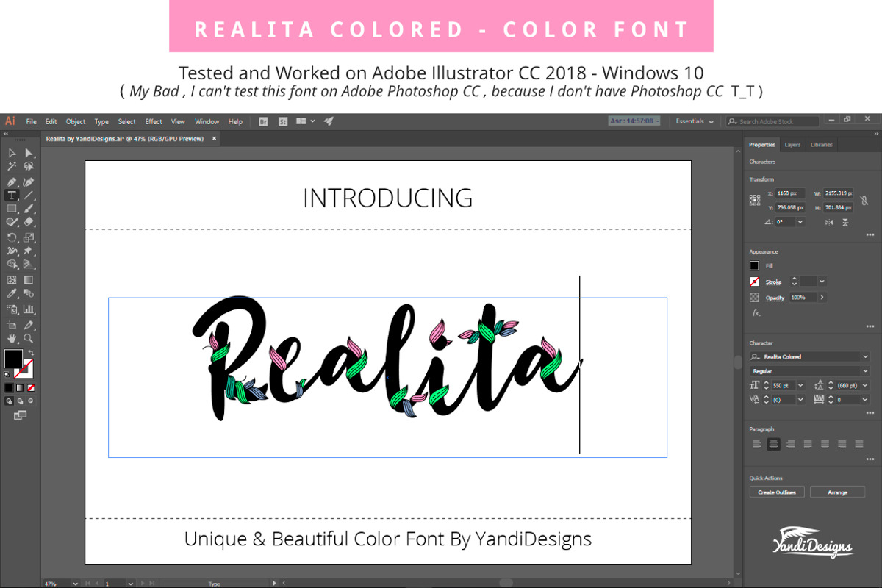
Task: Open the Essentials workspace switcher
Action: (695, 121)
